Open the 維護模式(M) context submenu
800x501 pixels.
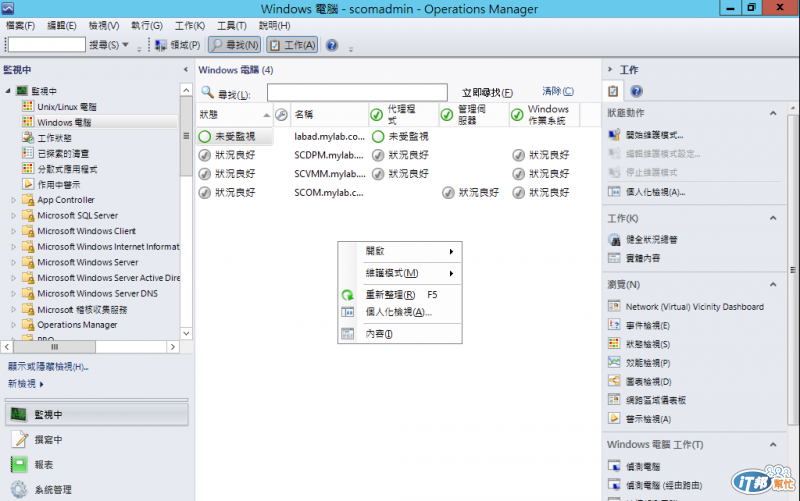click(399, 273)
